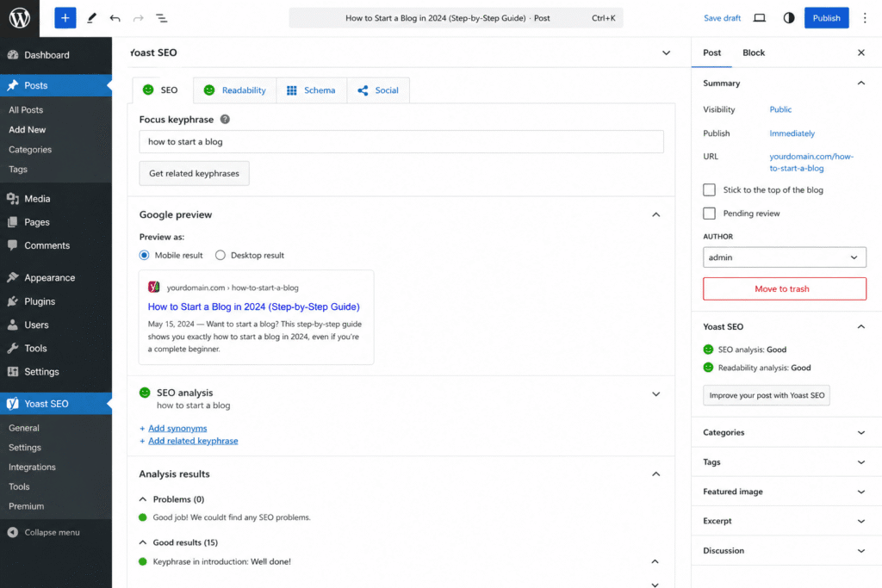This screenshot has height=588, width=882.
Task: Click the Collapse menu arrow icon
Action: (x=13, y=532)
